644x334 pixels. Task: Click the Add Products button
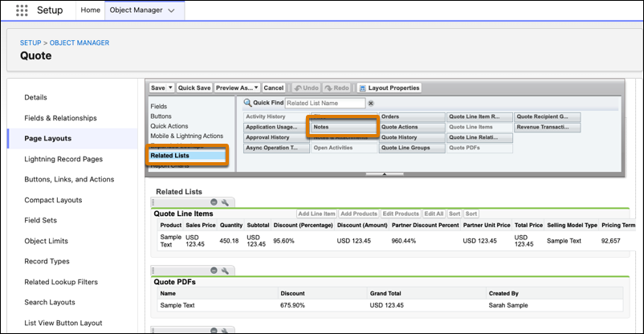(359, 214)
